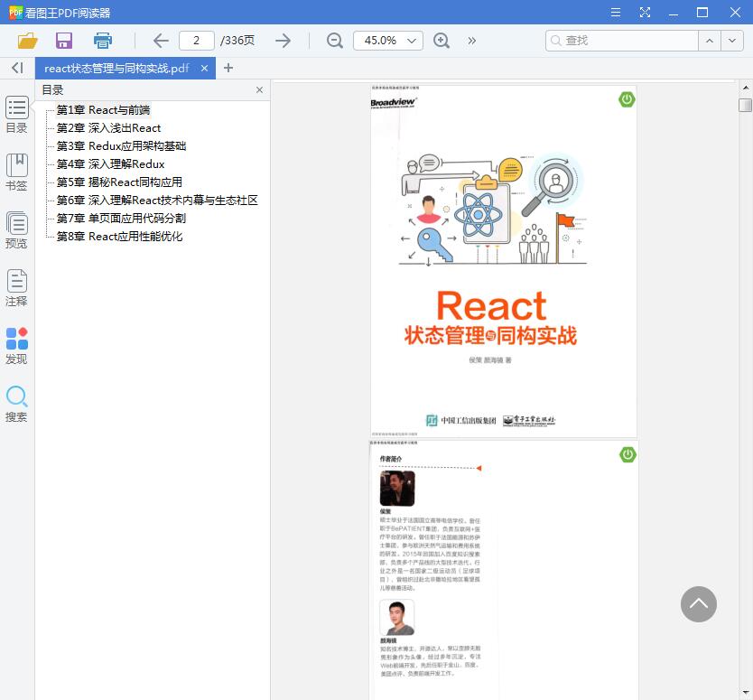Go to the next page arrow

tap(283, 41)
